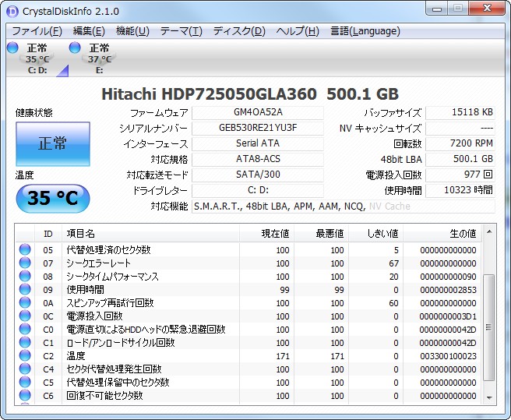Screen dimensions: 511x420
Task: Click the CrystalDiskInfo app icon in title bar
Action: click(x=12, y=10)
